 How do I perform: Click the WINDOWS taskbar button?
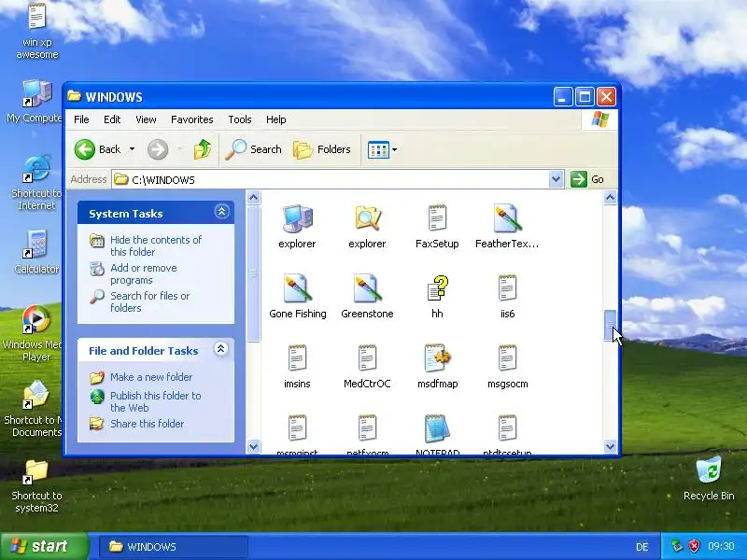174,547
